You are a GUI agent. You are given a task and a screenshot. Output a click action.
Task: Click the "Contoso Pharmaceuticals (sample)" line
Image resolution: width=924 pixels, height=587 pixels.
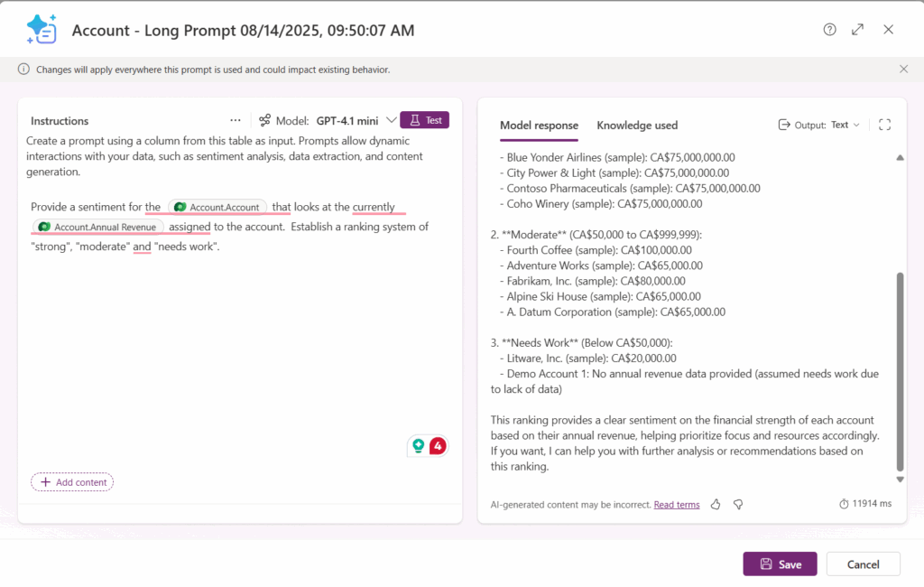[x=629, y=188]
